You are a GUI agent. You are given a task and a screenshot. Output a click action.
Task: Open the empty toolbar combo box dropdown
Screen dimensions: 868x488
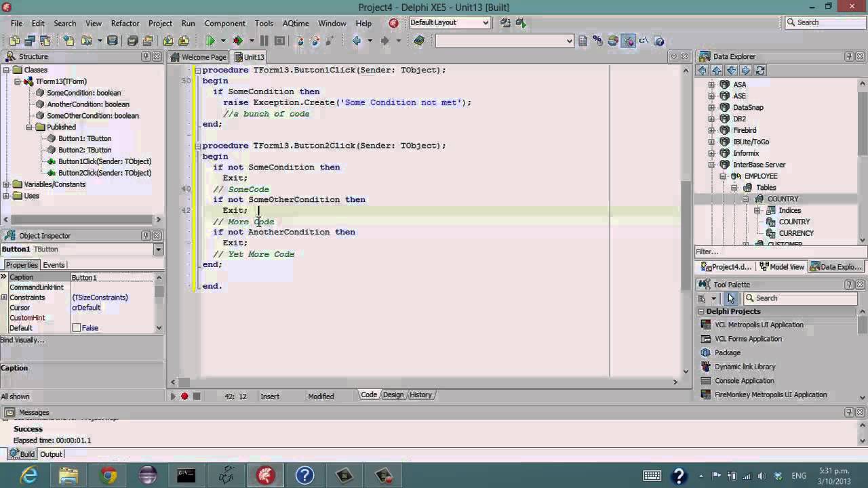(569, 41)
